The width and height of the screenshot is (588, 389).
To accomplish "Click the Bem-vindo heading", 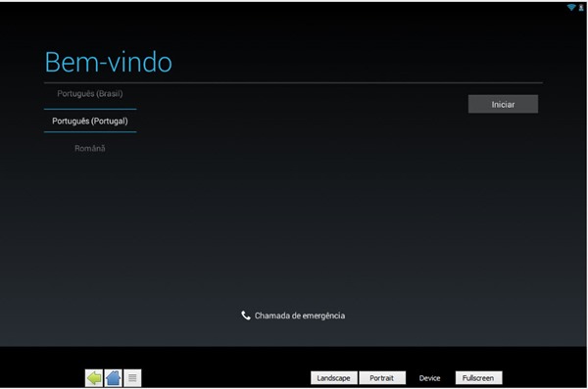I will tap(109, 62).
